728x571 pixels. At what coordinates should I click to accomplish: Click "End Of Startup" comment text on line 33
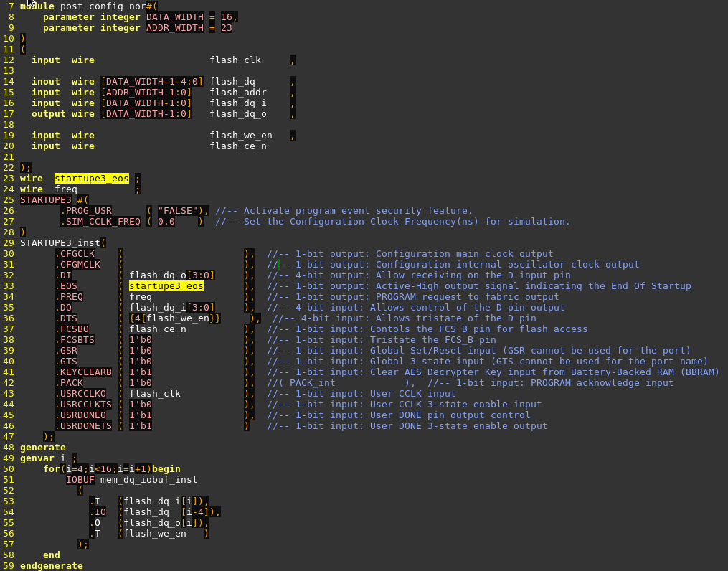[651, 286]
